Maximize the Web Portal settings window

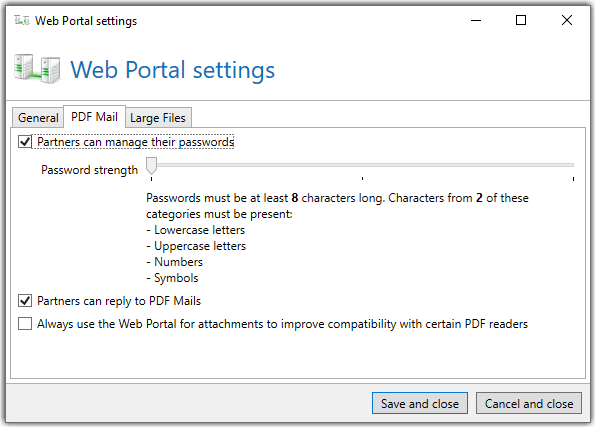click(521, 21)
